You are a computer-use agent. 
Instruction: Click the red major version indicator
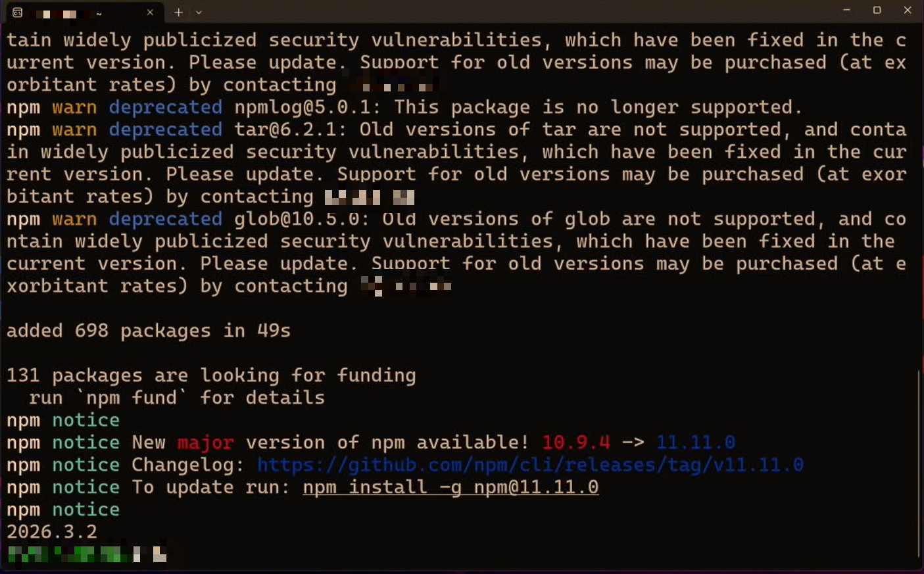[x=205, y=442]
